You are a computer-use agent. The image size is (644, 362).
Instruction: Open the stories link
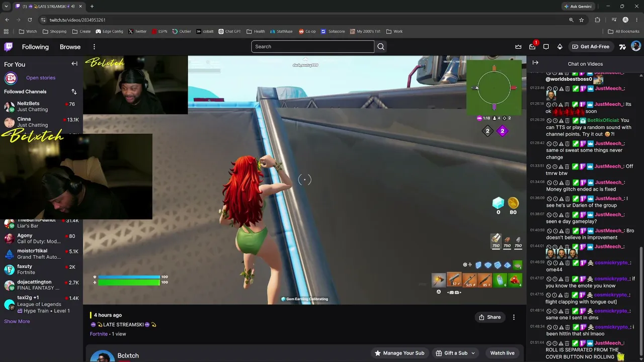(41, 78)
